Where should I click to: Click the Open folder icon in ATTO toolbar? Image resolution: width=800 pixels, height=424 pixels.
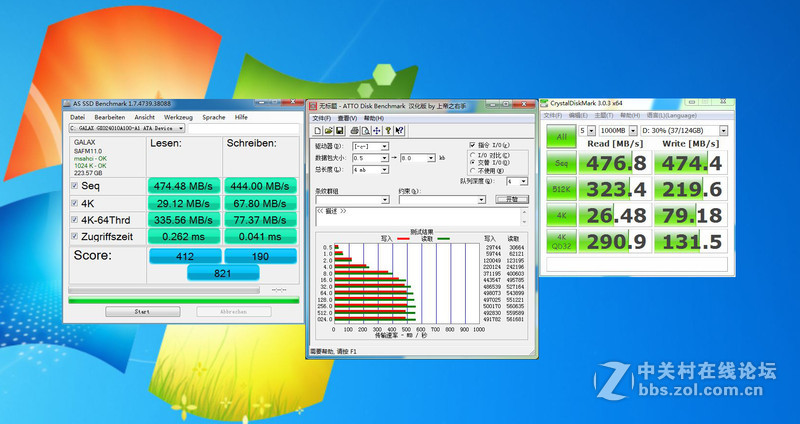[328, 130]
